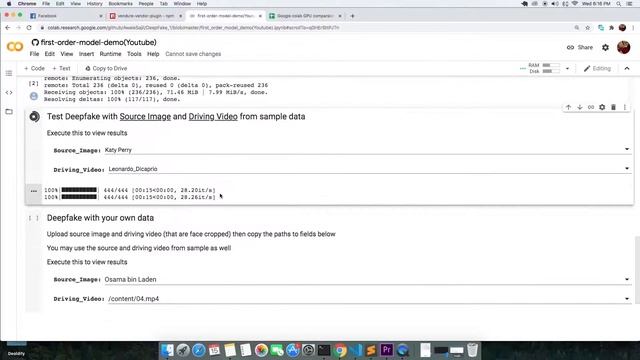Open Leonardo_Dicaprio Driving_Video dropdown

click(369, 169)
